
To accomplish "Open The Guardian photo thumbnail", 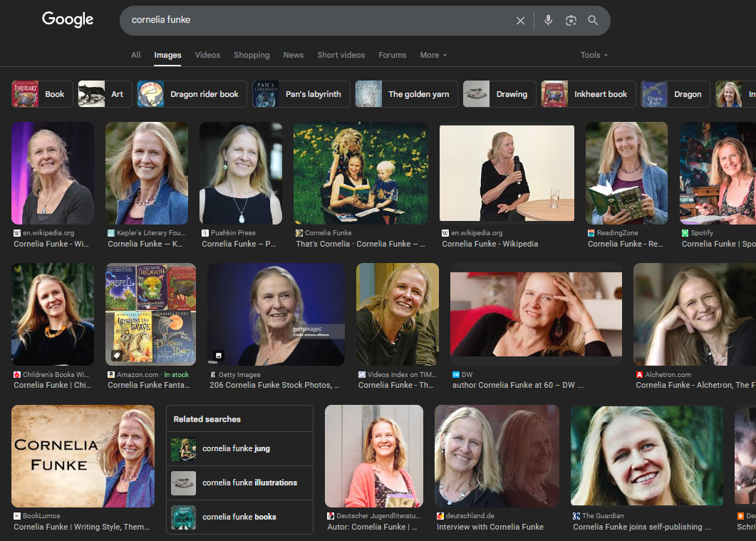I will tap(647, 456).
